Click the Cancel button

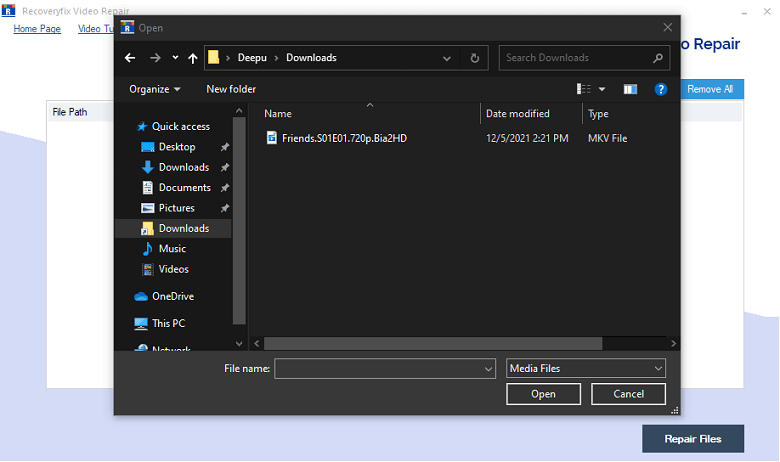[x=628, y=394]
